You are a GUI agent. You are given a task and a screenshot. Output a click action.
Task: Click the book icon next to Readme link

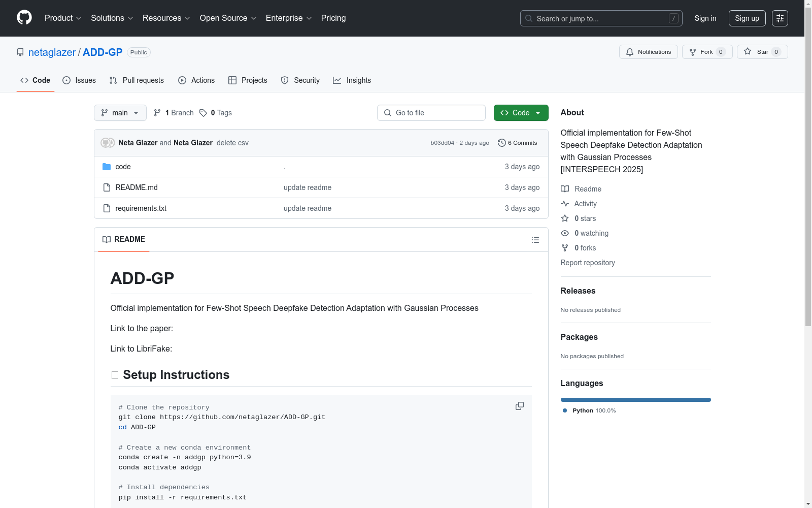(x=565, y=189)
